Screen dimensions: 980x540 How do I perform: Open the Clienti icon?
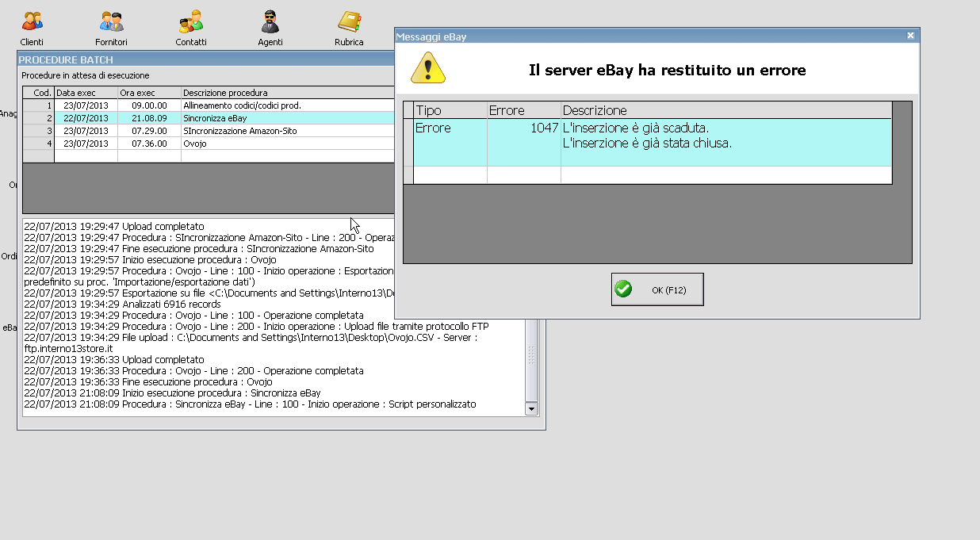tap(32, 28)
